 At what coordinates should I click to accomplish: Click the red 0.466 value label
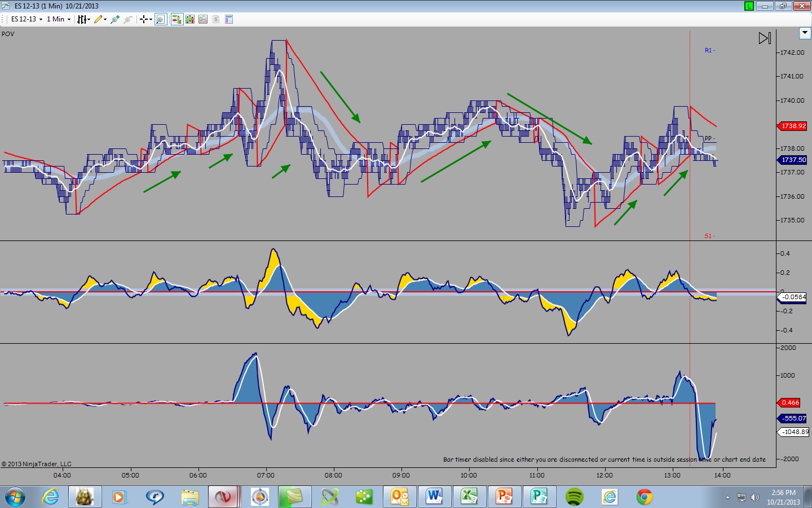pyautogui.click(x=790, y=402)
